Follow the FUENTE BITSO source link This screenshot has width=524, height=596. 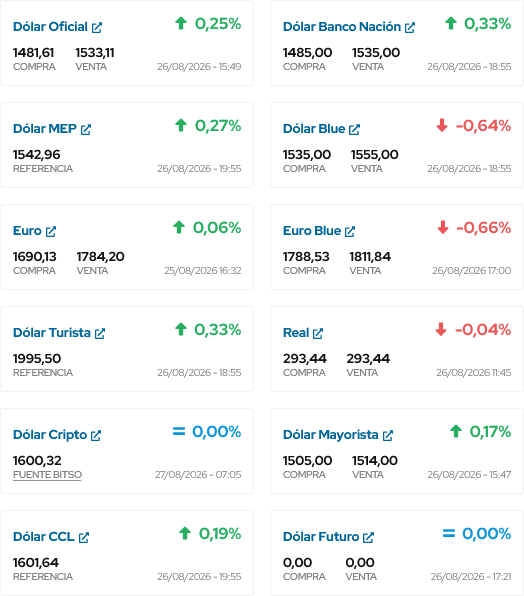pyautogui.click(x=47, y=475)
